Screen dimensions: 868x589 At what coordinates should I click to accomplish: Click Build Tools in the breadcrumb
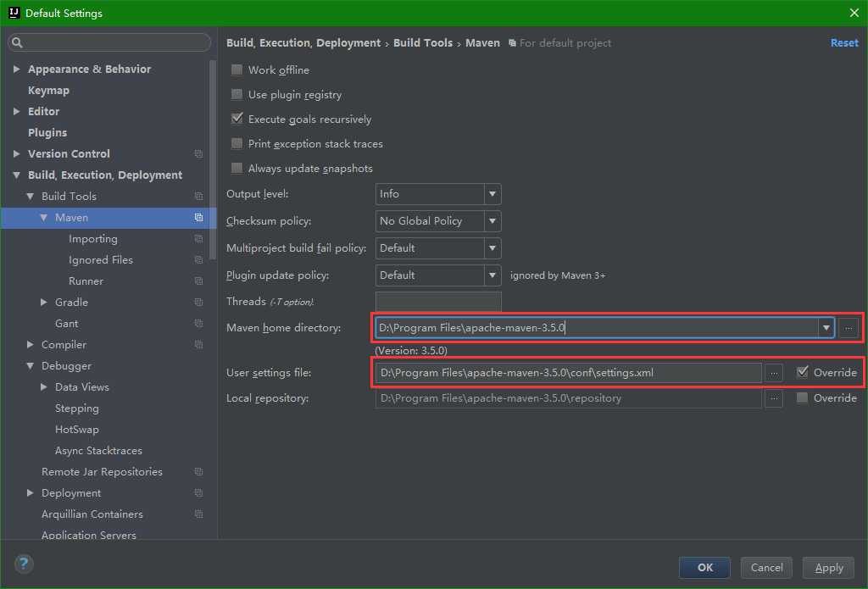(x=423, y=43)
